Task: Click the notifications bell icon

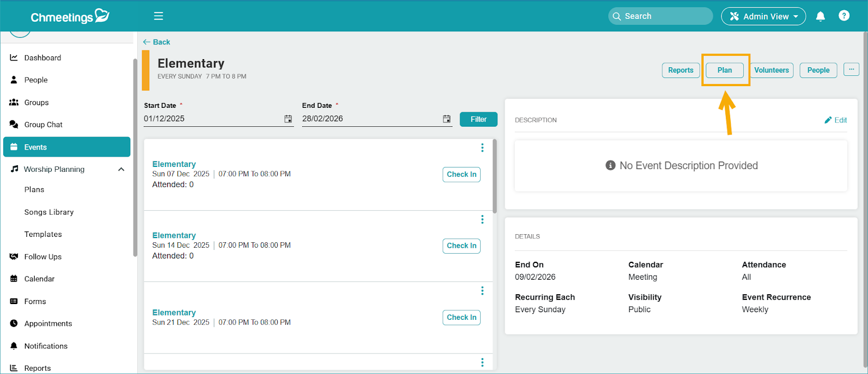Action: [820, 16]
